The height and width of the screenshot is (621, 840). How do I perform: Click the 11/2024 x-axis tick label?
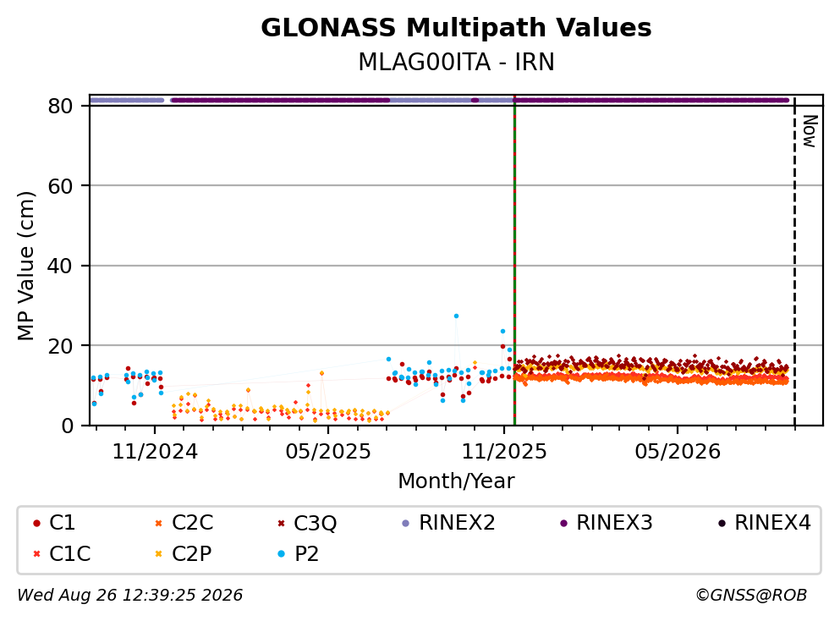coord(155,452)
